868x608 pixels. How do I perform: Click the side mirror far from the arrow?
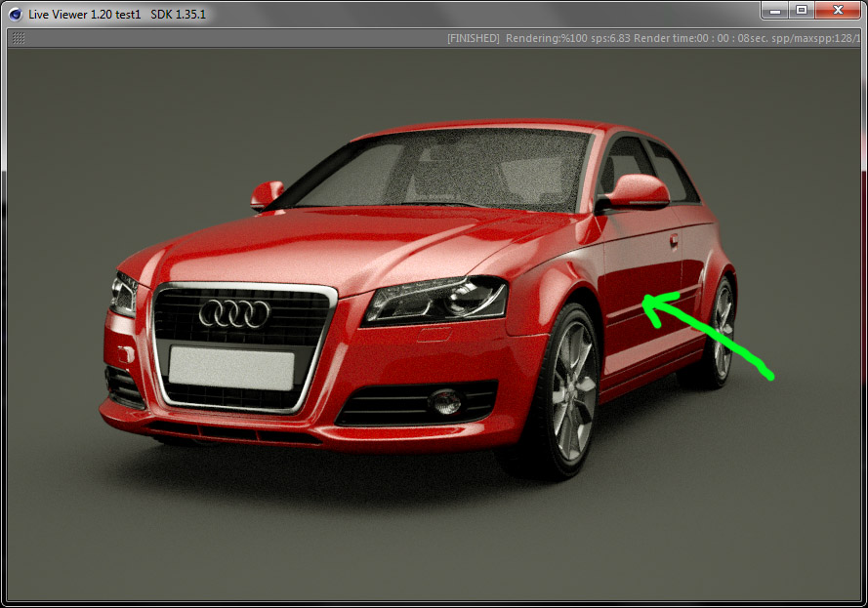click(267, 194)
